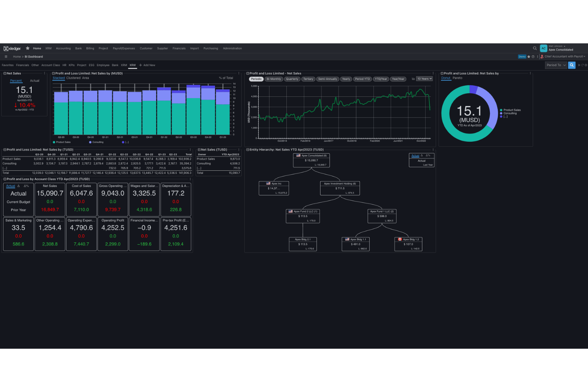Screen dimensions: 588x392
Task: Collapse the Profit and Loss Limited - Net Sales panel
Action: 248,73
